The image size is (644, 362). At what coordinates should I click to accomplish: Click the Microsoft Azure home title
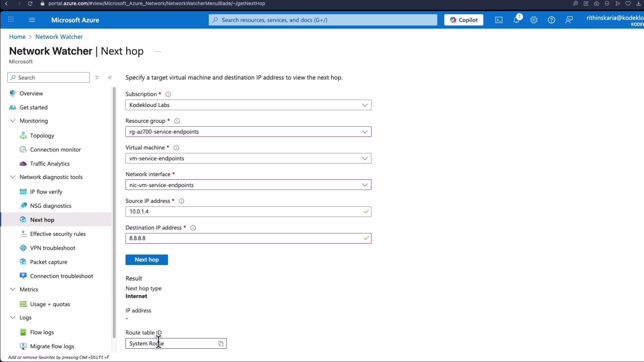coord(75,20)
